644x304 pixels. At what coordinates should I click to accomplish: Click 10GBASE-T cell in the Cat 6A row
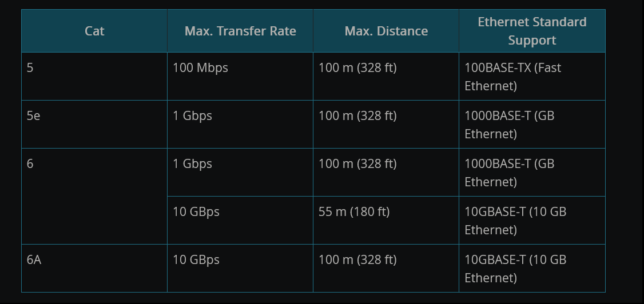532,269
